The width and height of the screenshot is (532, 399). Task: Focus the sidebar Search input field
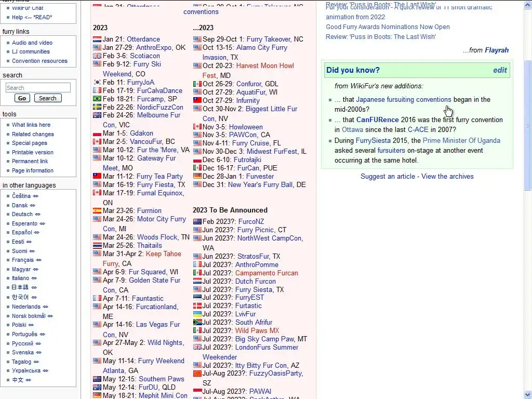38,87
